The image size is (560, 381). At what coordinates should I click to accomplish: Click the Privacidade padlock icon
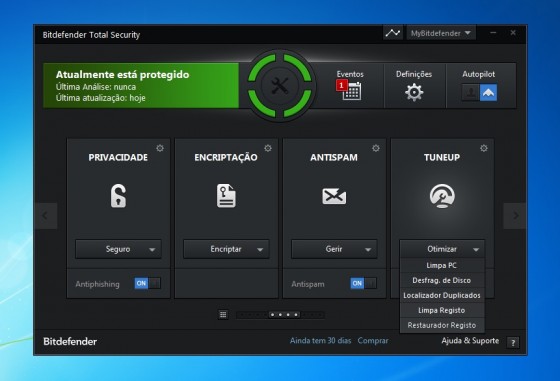(118, 196)
